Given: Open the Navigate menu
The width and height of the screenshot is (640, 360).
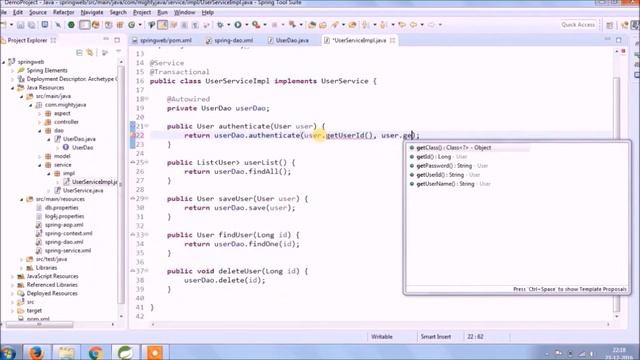Looking at the screenshot, I should point(92,13).
